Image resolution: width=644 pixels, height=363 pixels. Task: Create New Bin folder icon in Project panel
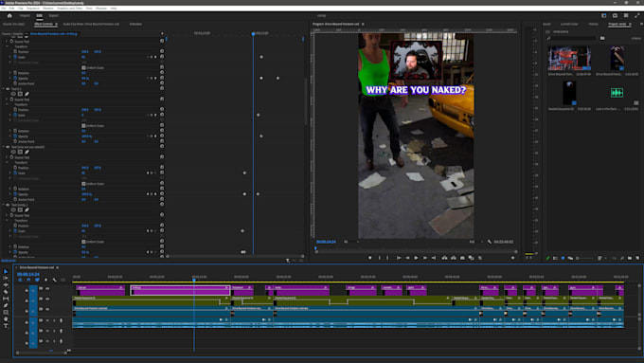pyautogui.click(x=630, y=258)
